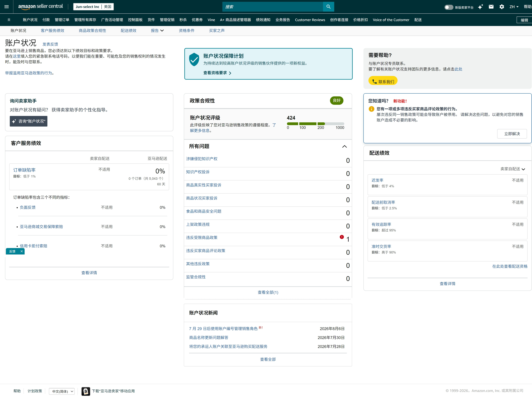Click 计划政策 in the footer

tap(35, 391)
